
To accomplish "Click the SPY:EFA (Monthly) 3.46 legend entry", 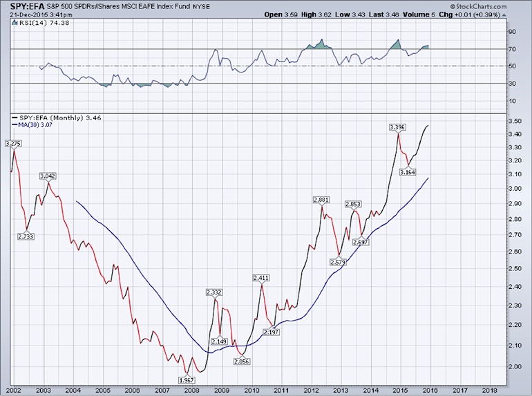I will [57, 117].
